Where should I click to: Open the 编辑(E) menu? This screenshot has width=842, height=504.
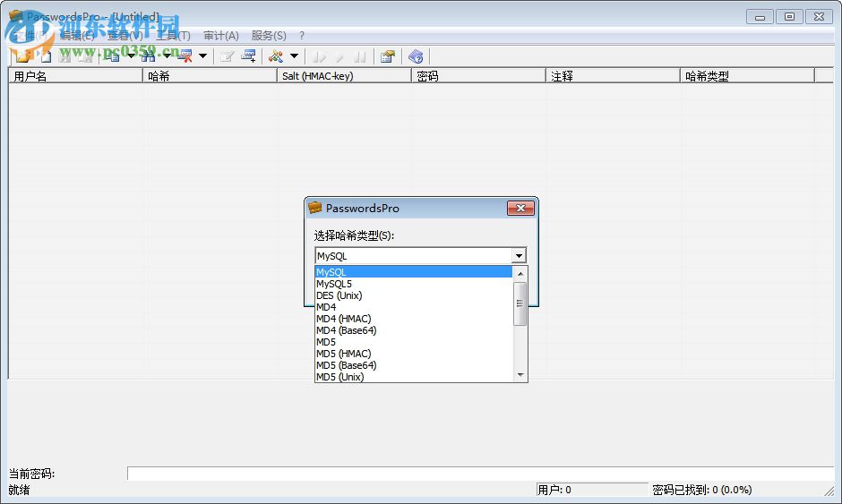[x=77, y=36]
